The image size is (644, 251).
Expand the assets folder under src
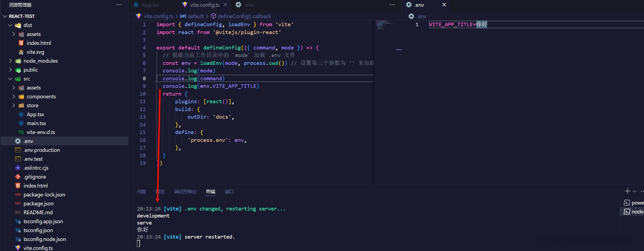[14, 88]
